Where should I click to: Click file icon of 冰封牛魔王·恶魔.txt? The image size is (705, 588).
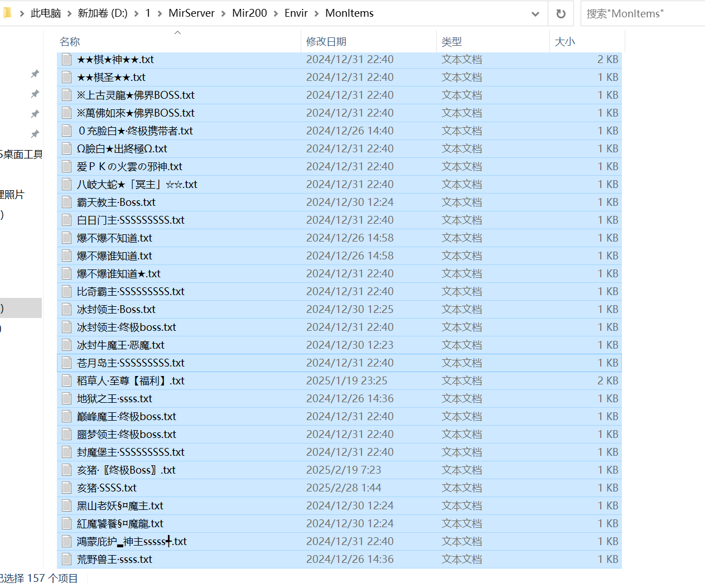(67, 345)
